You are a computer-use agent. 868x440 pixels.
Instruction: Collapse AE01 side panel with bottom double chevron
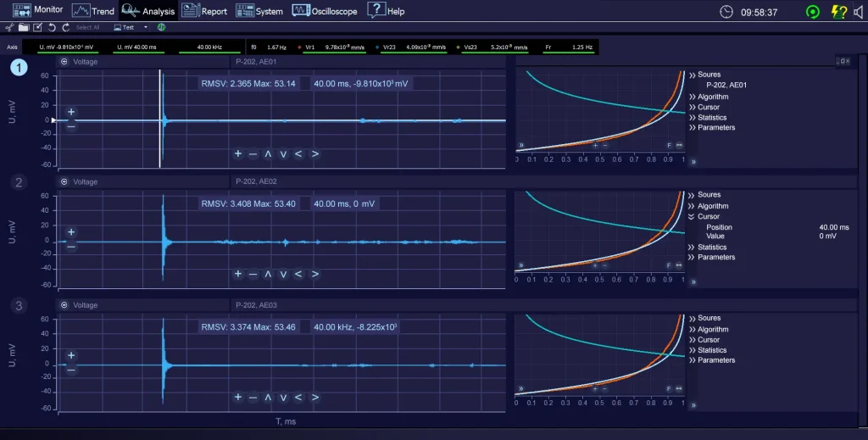pyautogui.click(x=693, y=162)
